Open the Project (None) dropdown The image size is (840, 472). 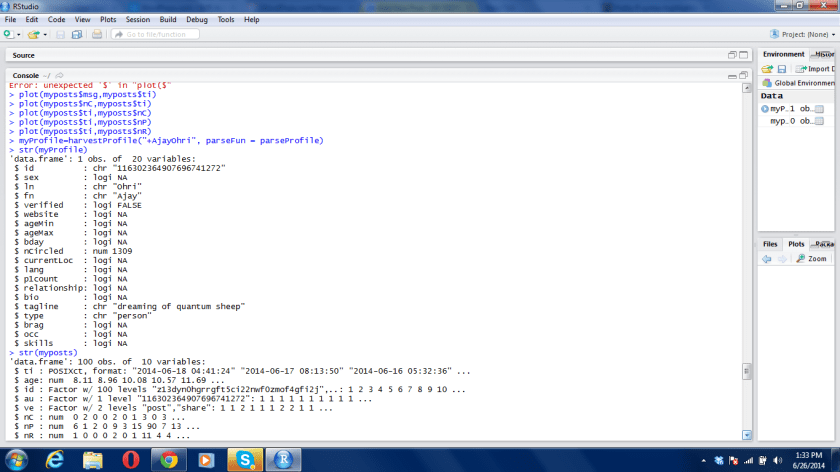click(802, 34)
